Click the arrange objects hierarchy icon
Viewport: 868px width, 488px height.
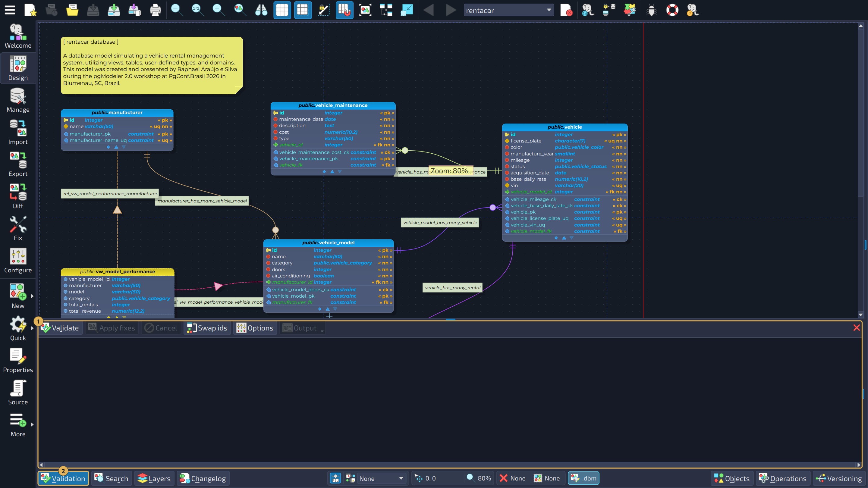click(x=386, y=10)
